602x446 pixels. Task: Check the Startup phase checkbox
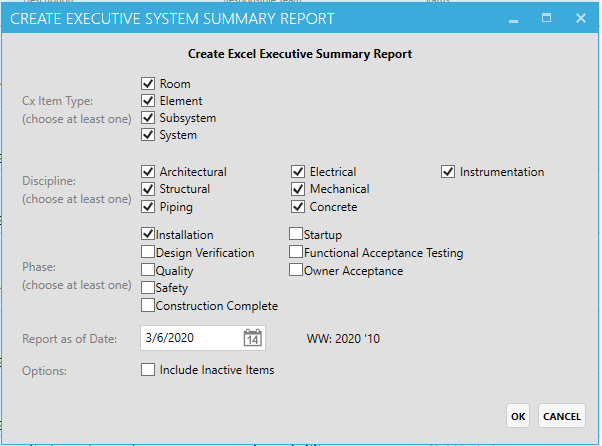coord(296,235)
